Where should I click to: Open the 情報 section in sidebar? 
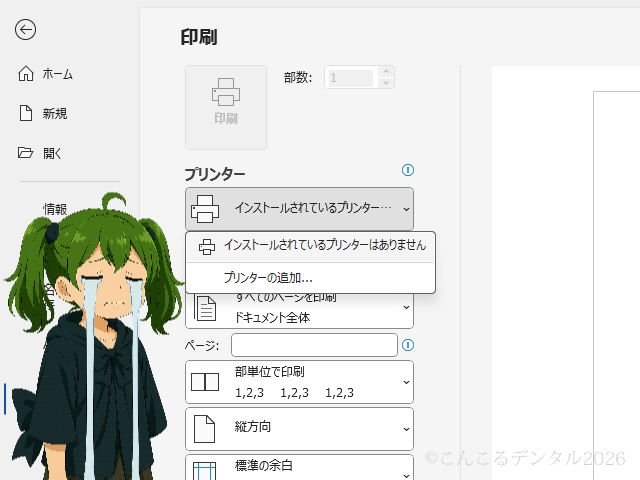pyautogui.click(x=55, y=209)
